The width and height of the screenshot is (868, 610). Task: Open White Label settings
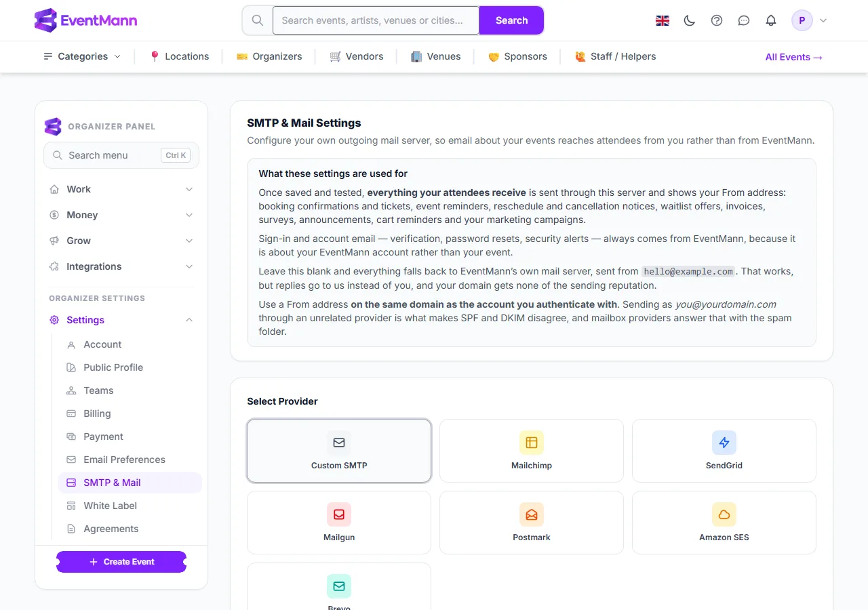[x=130, y=506]
